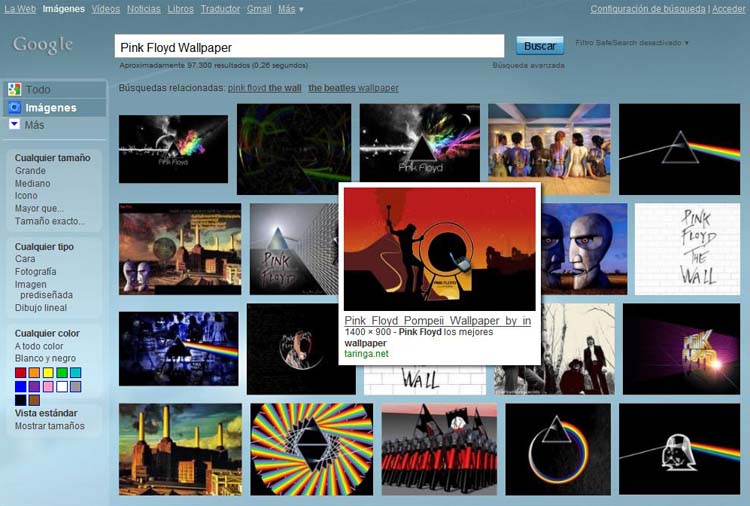Open the Tamaño exacto... filter
The image size is (750, 506).
(50, 221)
